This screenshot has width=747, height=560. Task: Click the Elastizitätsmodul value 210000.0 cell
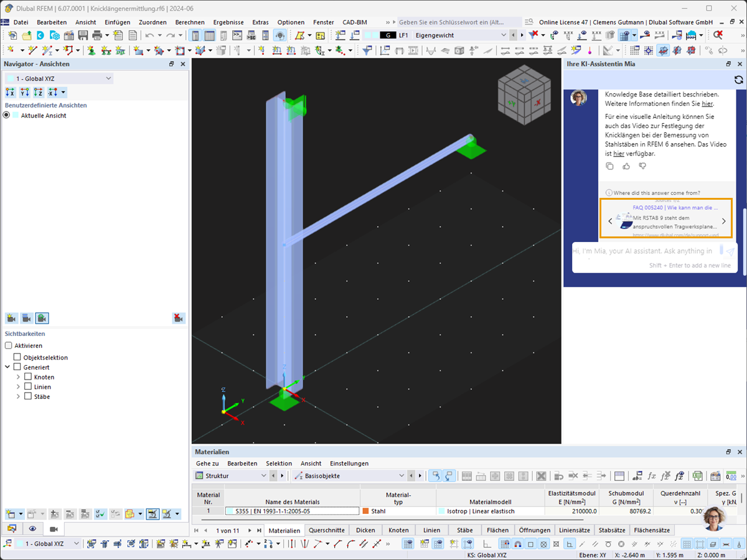571,511
